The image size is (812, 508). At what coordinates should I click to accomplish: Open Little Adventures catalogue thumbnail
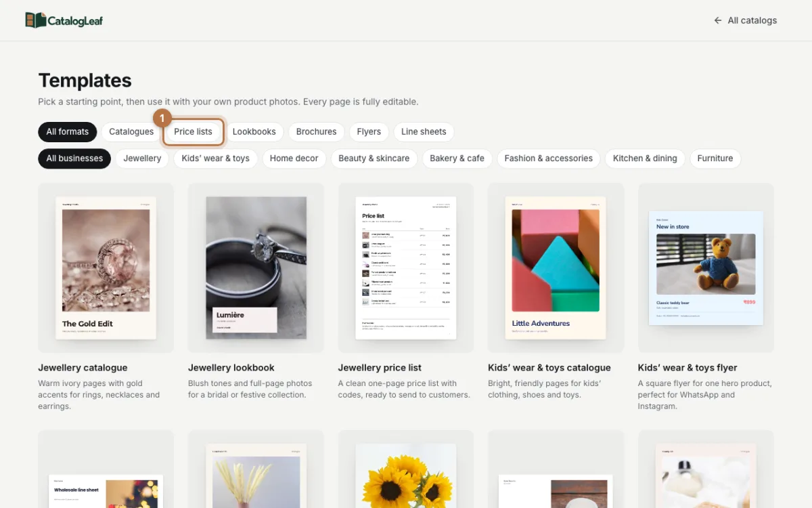556,268
